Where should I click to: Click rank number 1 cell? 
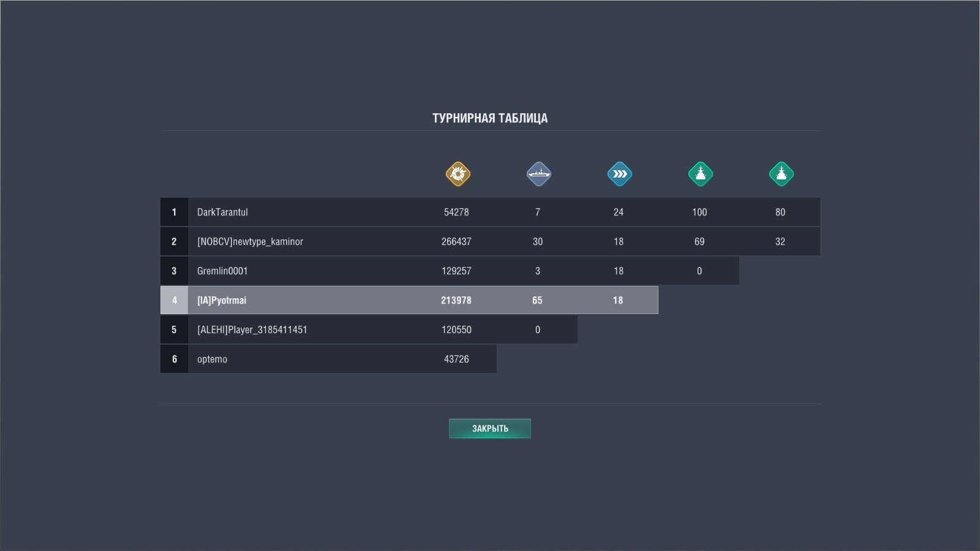coord(174,212)
